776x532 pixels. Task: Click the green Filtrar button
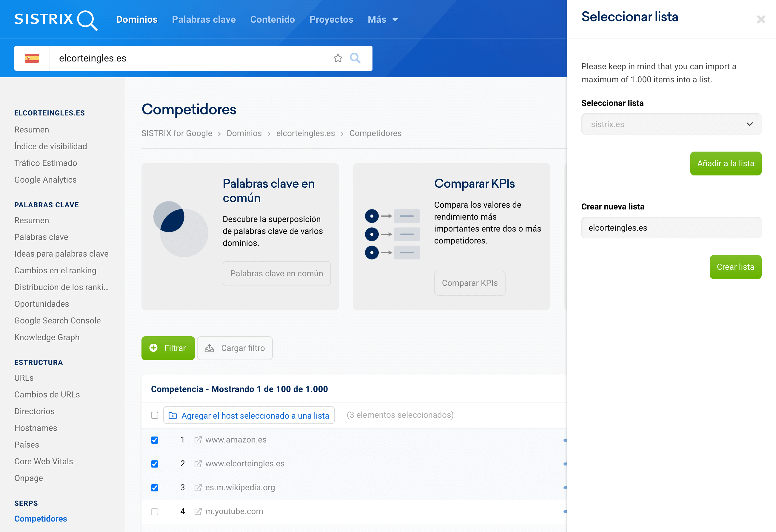coord(168,348)
